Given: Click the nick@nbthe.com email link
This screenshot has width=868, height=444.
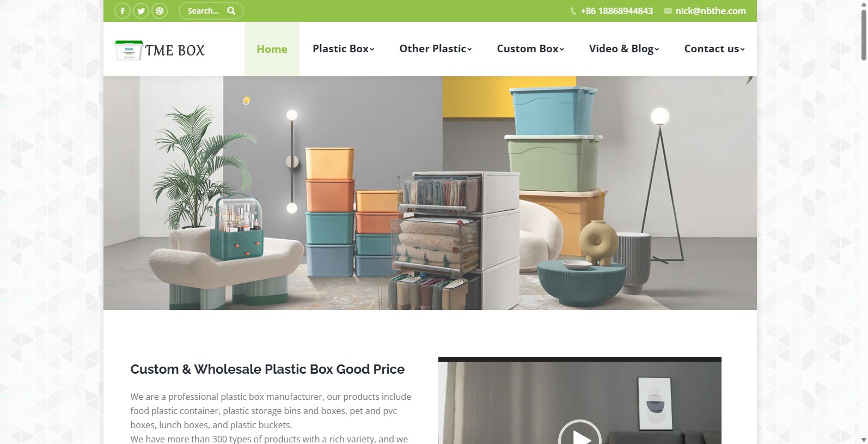Looking at the screenshot, I should pos(711,11).
